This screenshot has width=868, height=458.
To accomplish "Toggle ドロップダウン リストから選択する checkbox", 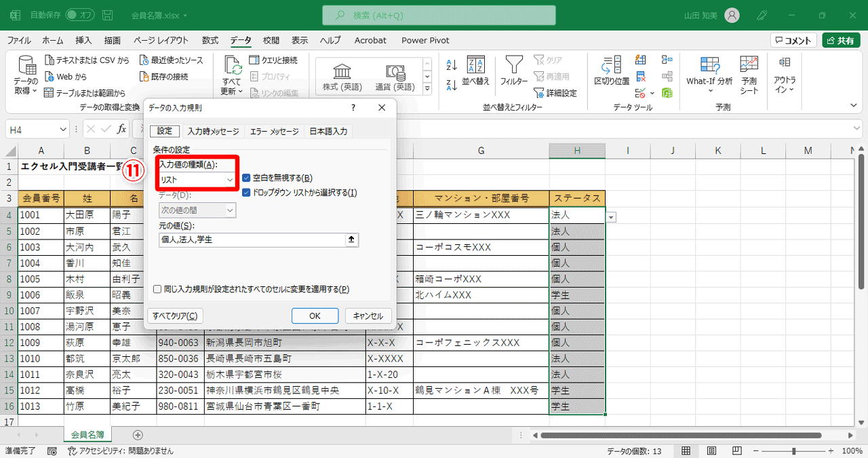I will click(x=246, y=192).
